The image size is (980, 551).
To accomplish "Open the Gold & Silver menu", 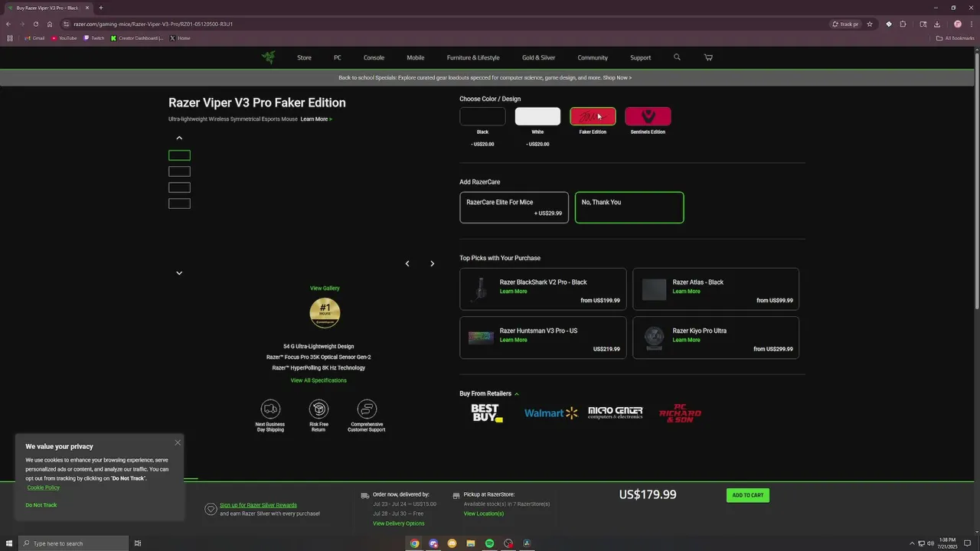I will 538,57.
